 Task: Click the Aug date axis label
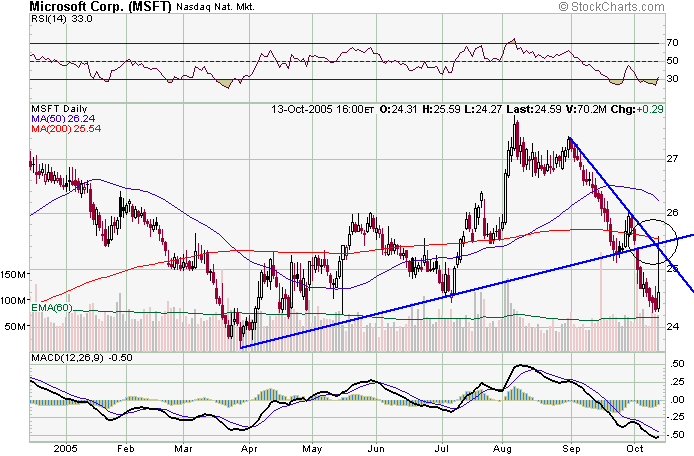(x=502, y=448)
